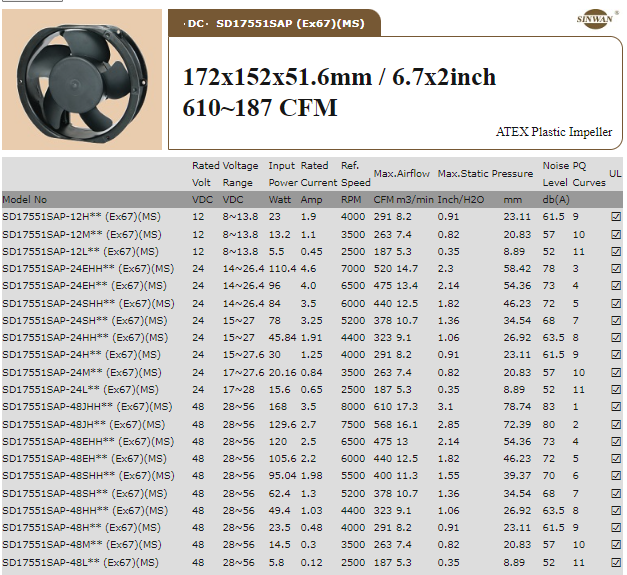Viewport: 627px width, 575px height.
Task: Click the Max.Airflow column header
Action: (x=402, y=174)
